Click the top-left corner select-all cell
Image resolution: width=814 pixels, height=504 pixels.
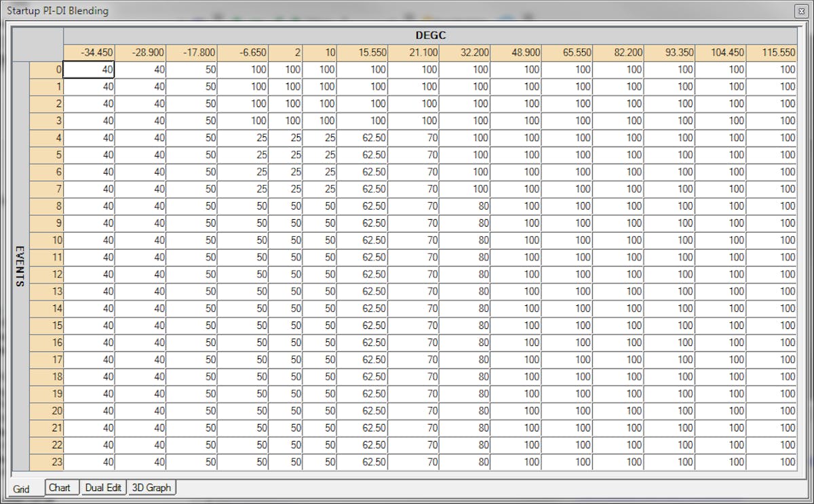pyautogui.click(x=38, y=44)
